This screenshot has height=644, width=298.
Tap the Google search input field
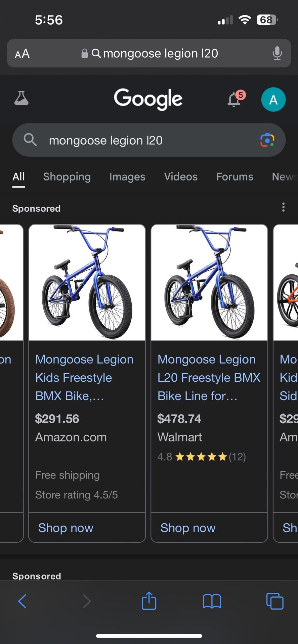(134, 140)
